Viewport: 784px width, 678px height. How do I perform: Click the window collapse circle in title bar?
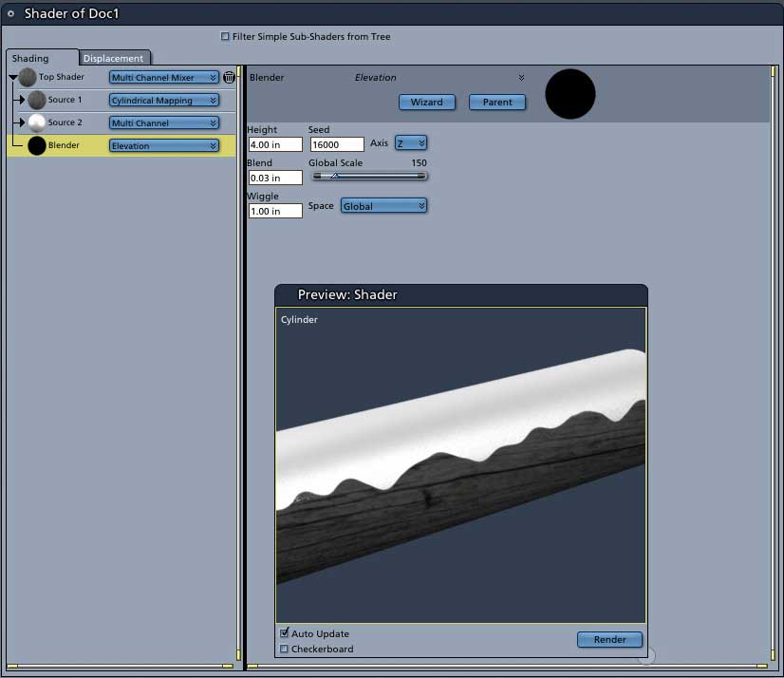click(10, 13)
